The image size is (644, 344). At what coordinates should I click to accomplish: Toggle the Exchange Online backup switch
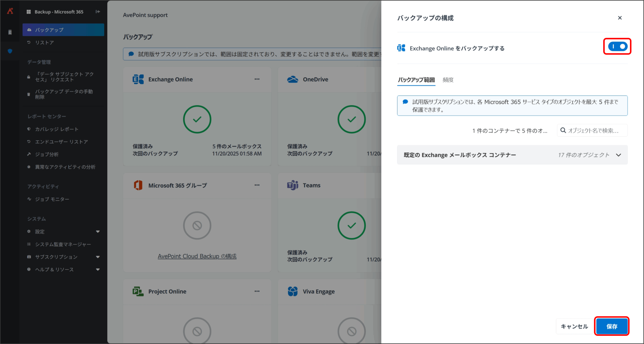click(x=617, y=47)
